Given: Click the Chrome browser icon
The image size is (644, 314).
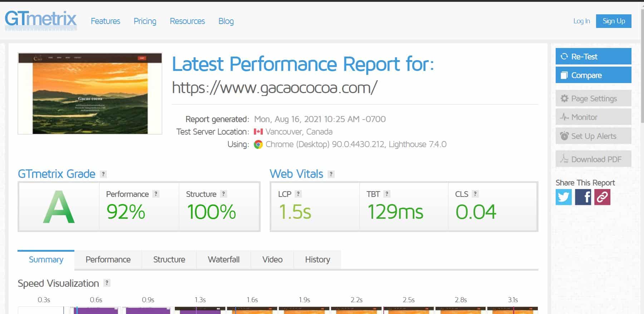Looking at the screenshot, I should coord(258,144).
